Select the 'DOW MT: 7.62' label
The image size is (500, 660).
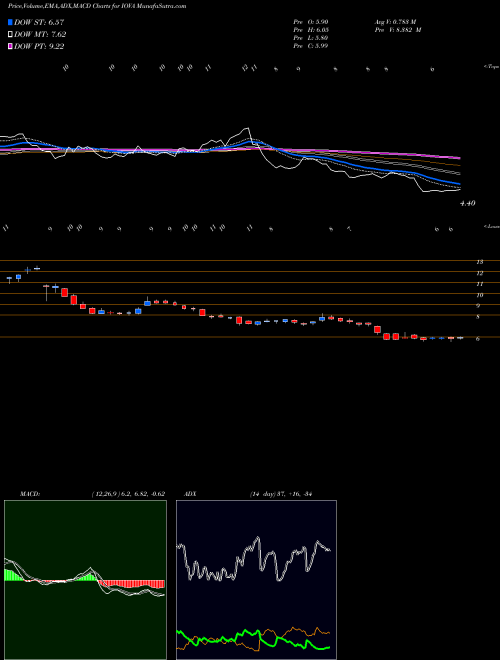click(40, 35)
